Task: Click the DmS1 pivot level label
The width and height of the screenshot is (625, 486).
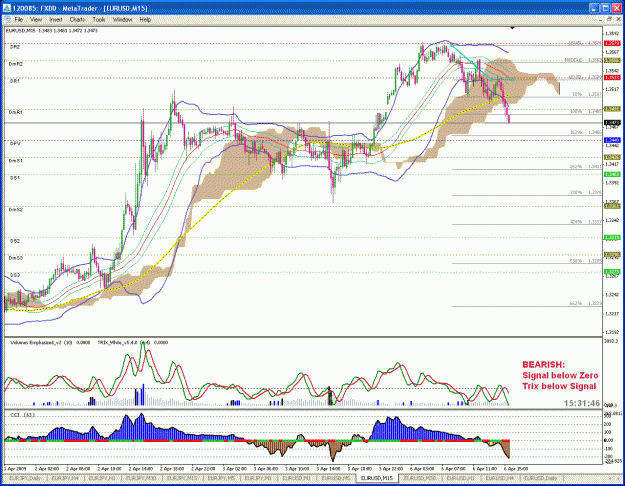Action: 16,161
